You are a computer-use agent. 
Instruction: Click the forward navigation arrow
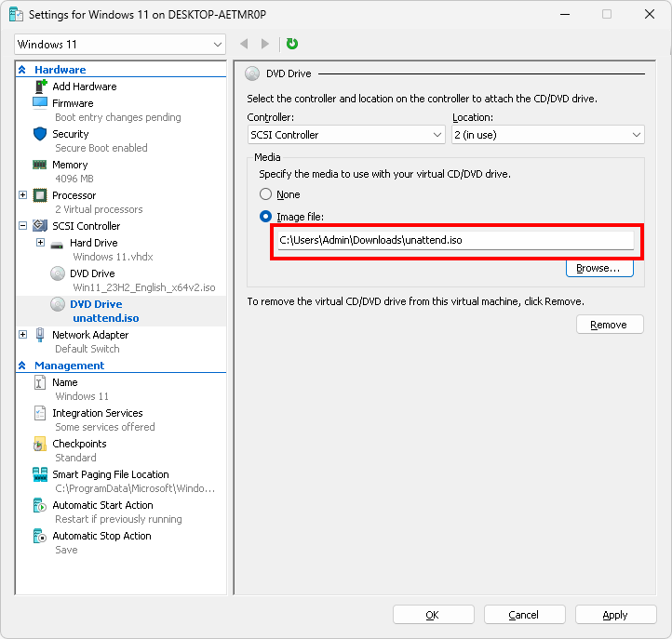click(x=265, y=44)
